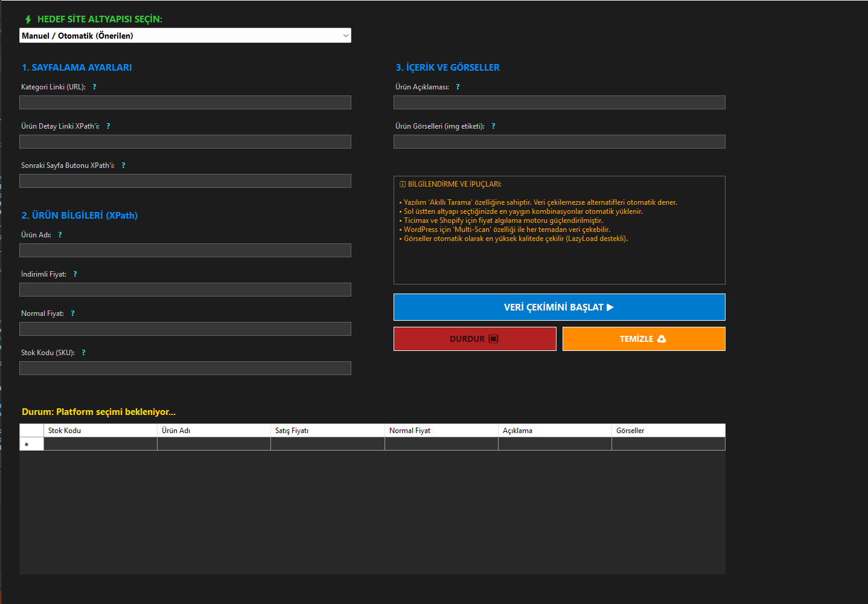Click the 'Durum: Platform seçimi bekleniyor...' status text

click(99, 412)
